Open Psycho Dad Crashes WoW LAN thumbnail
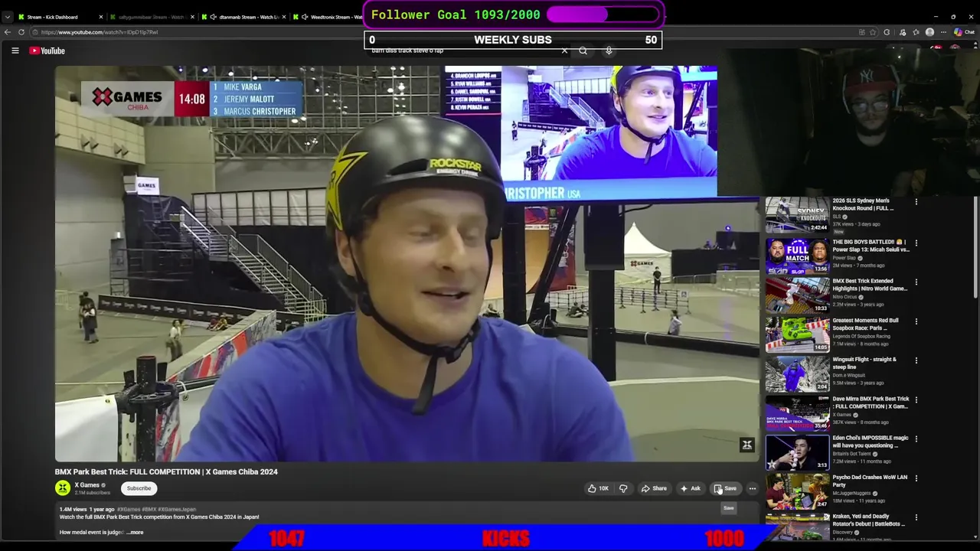980x551 pixels. [x=797, y=491]
